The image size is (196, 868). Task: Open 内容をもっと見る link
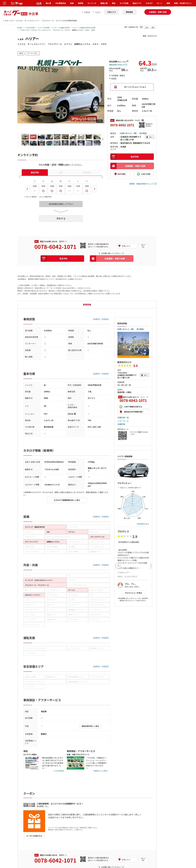pyautogui.click(x=100, y=771)
